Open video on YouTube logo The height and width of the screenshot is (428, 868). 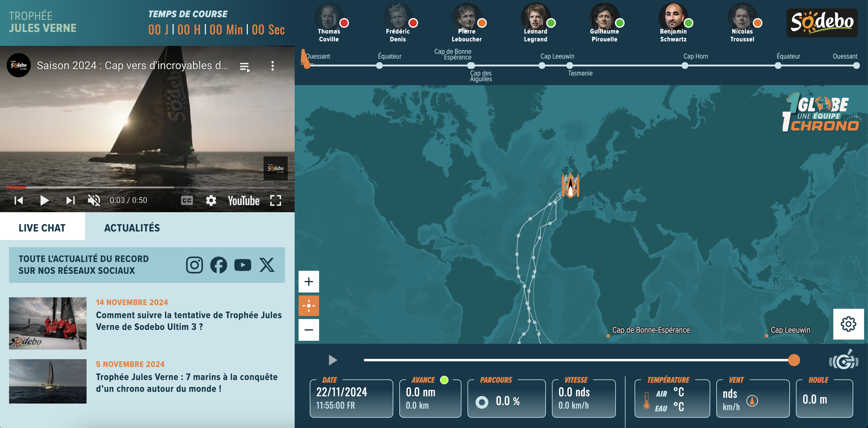point(244,201)
